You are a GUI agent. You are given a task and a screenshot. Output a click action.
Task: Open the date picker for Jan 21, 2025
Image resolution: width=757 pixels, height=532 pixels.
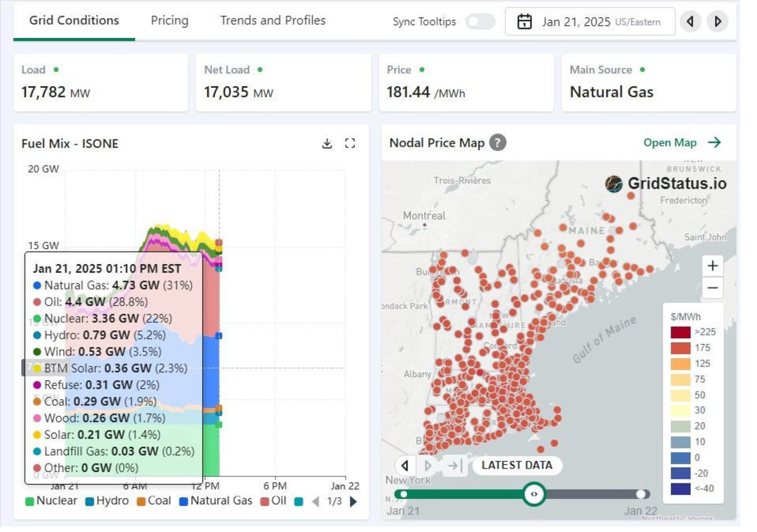click(x=590, y=22)
